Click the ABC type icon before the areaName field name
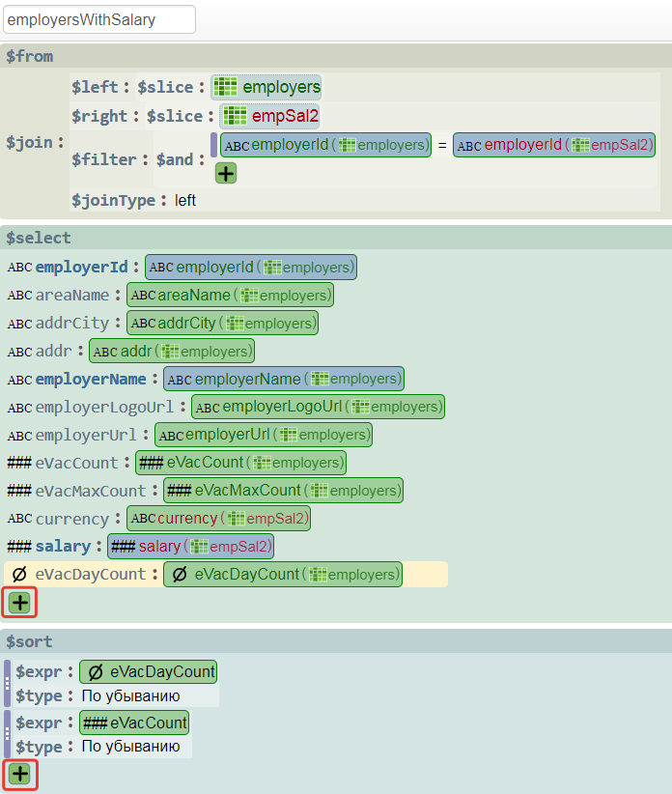 point(19,295)
